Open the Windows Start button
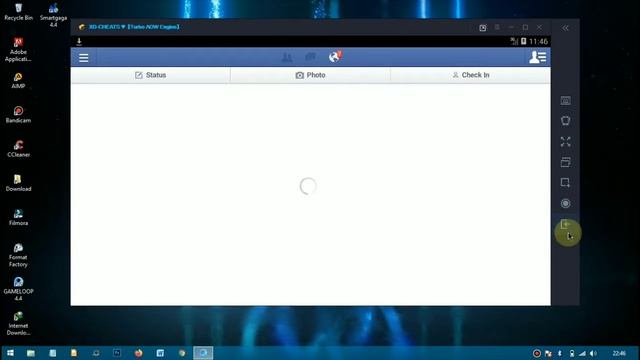 [10, 353]
